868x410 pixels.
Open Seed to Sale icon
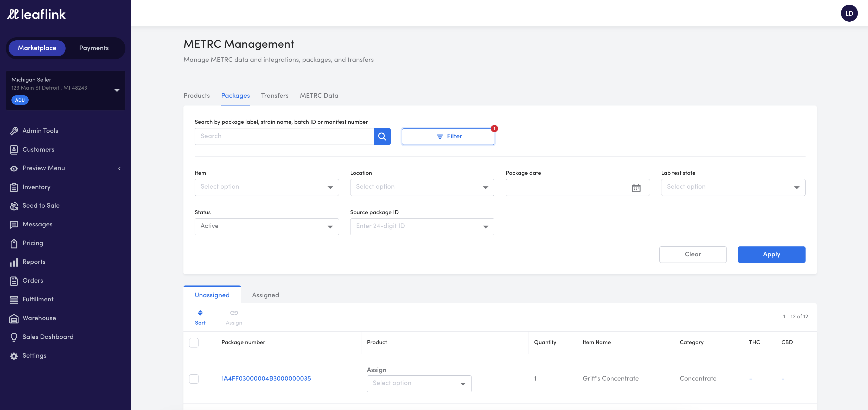coord(14,206)
